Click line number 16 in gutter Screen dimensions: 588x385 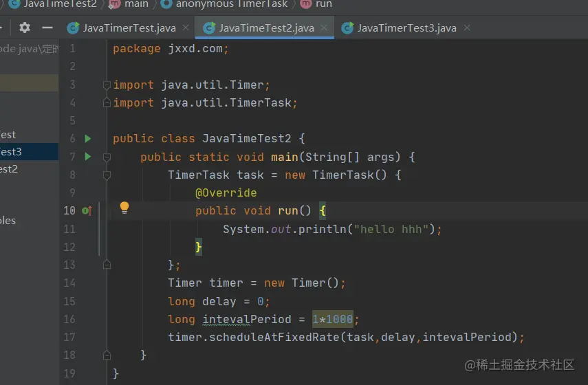(69, 320)
